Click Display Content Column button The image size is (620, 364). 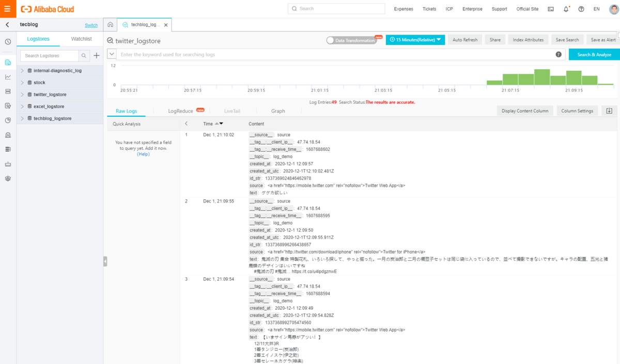point(525,110)
